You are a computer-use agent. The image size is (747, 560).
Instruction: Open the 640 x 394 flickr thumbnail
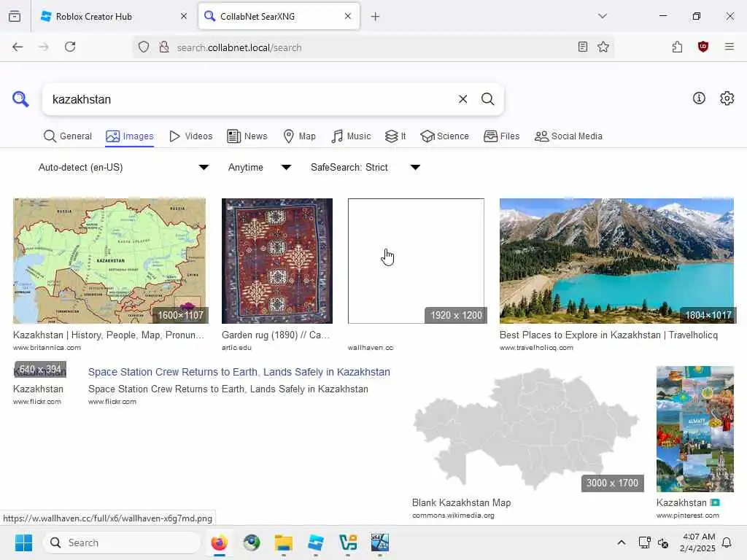click(40, 369)
